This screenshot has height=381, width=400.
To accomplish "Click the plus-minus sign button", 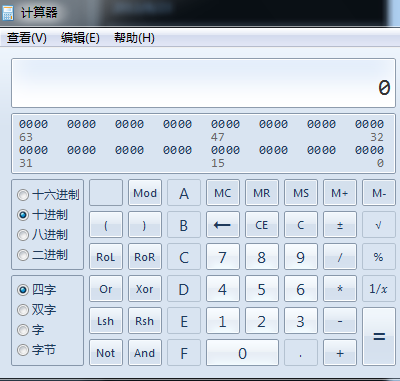I will (x=340, y=225).
